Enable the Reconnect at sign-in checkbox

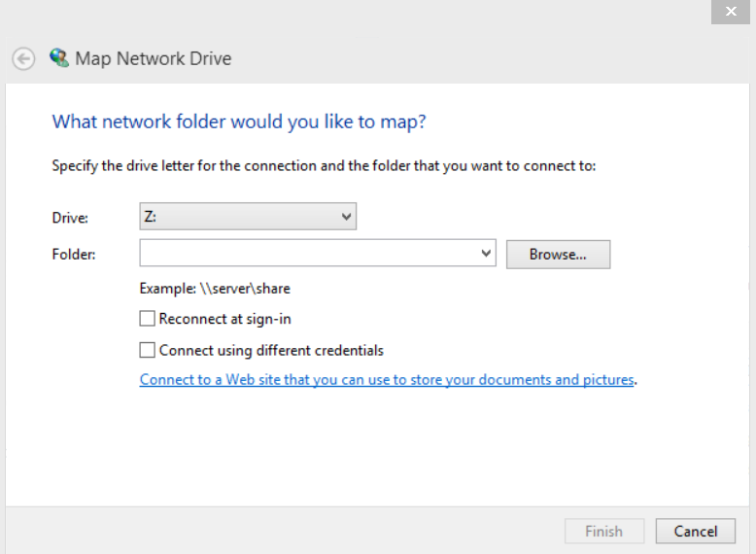coord(148,319)
